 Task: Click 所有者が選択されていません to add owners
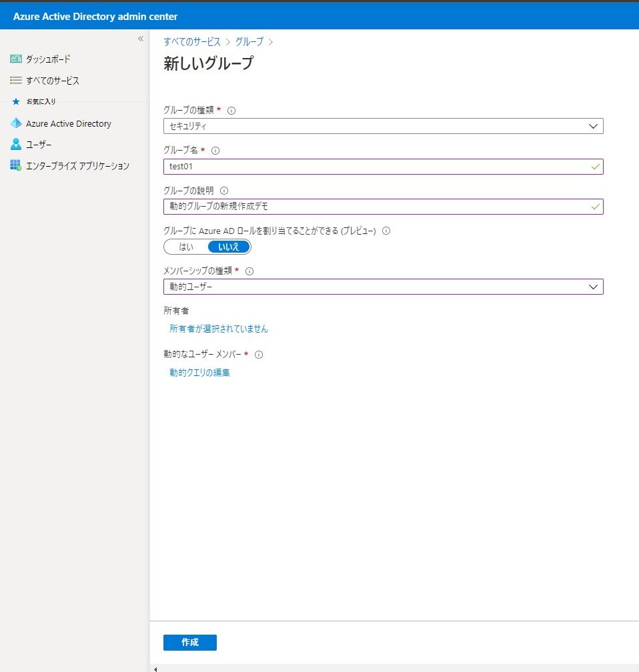pos(217,328)
